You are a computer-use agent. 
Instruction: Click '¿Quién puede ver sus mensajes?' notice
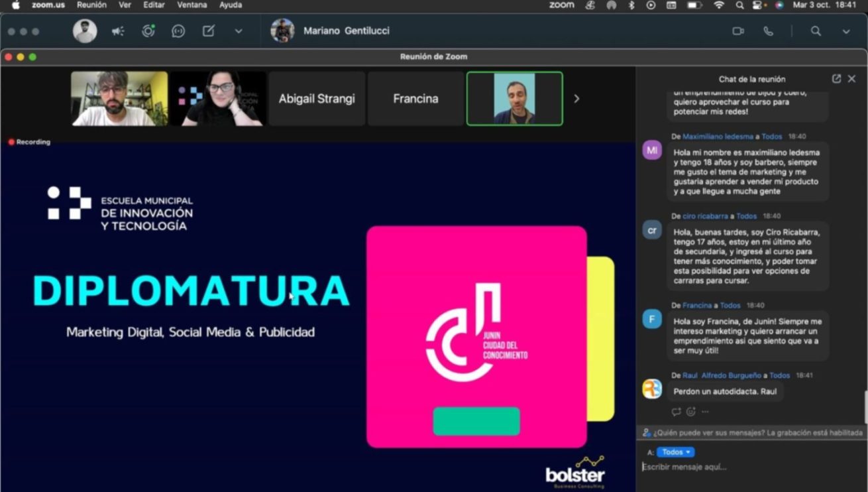pyautogui.click(x=753, y=433)
